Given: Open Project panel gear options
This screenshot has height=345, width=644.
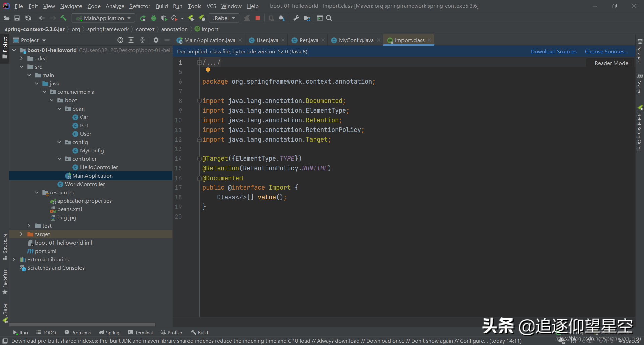Looking at the screenshot, I should click(x=156, y=40).
